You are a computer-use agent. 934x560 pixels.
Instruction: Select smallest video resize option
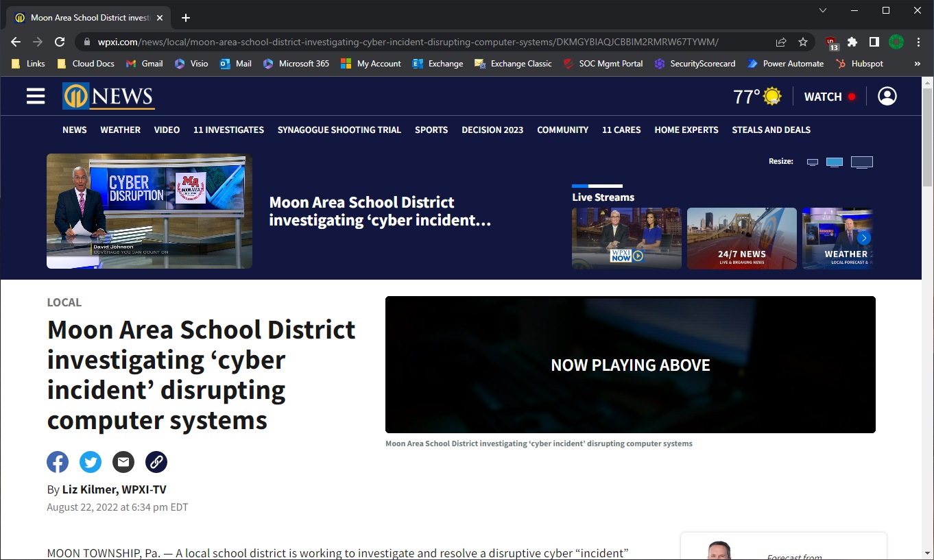click(813, 162)
